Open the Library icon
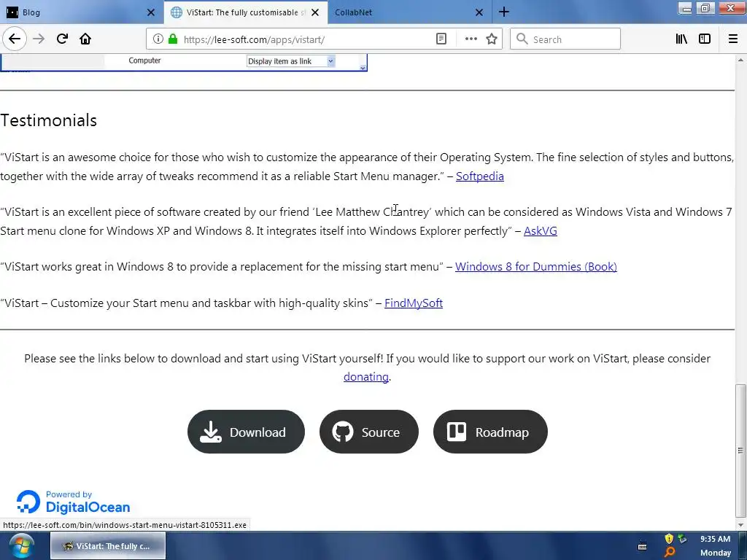Screen dimensions: 747x560 (681, 39)
